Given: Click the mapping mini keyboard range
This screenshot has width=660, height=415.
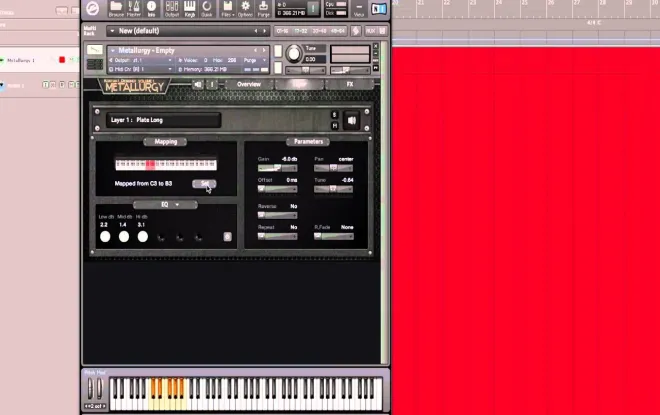Looking at the screenshot, I should pyautogui.click(x=166, y=164).
